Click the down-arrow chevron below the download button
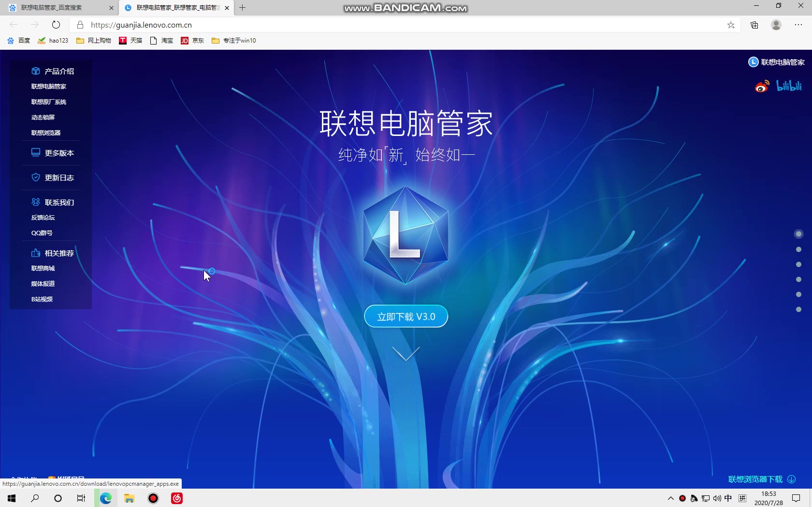The image size is (812, 507). click(x=406, y=354)
